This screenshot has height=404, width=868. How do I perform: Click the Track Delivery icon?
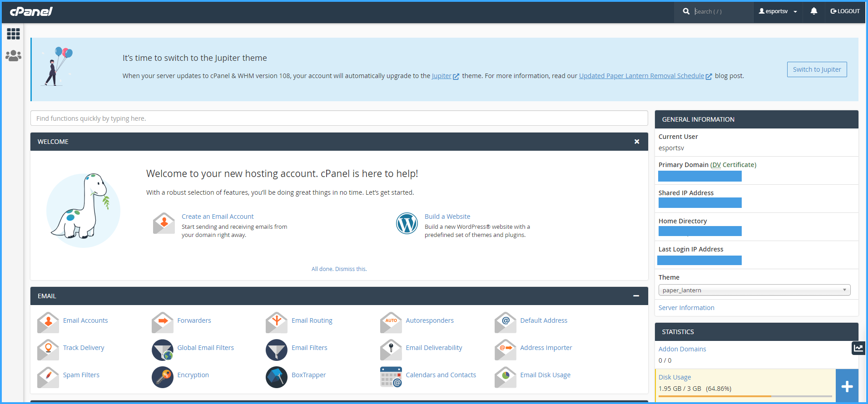48,350
